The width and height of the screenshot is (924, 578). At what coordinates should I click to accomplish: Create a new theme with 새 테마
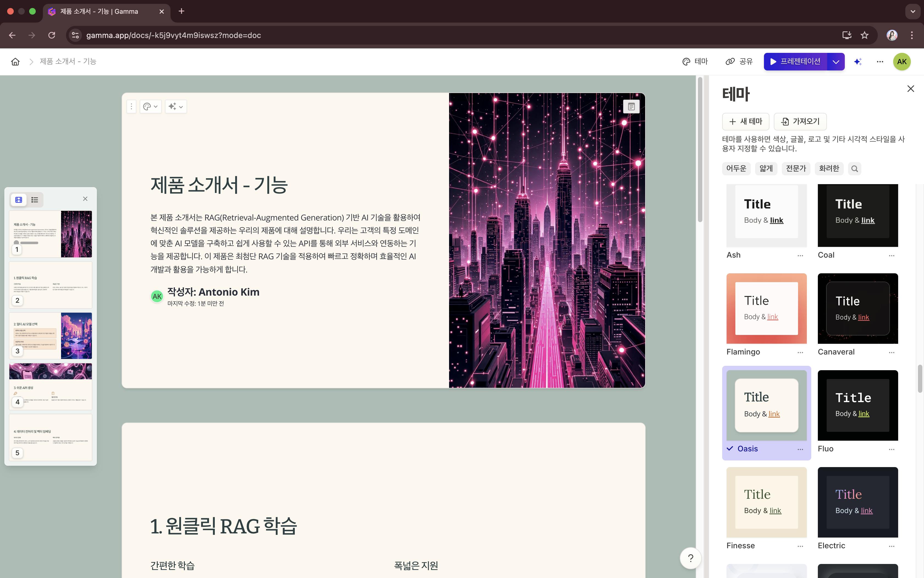745,122
